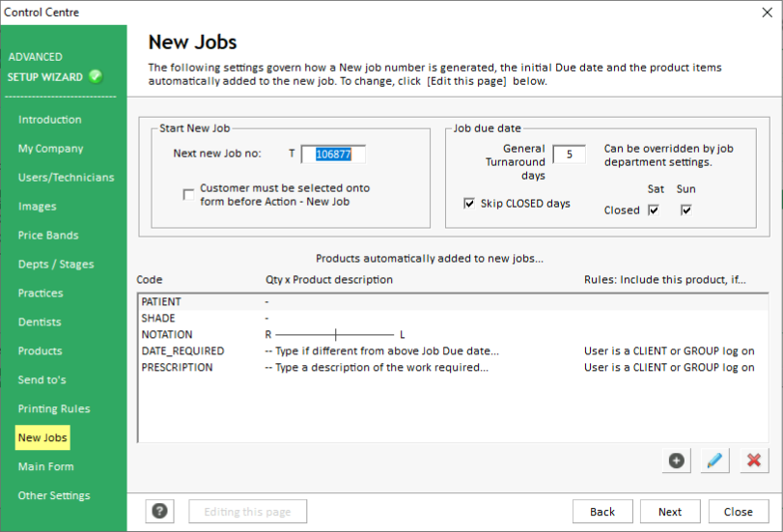
Task: Toggle Customer must be selected checkbox
Action: click(x=188, y=194)
